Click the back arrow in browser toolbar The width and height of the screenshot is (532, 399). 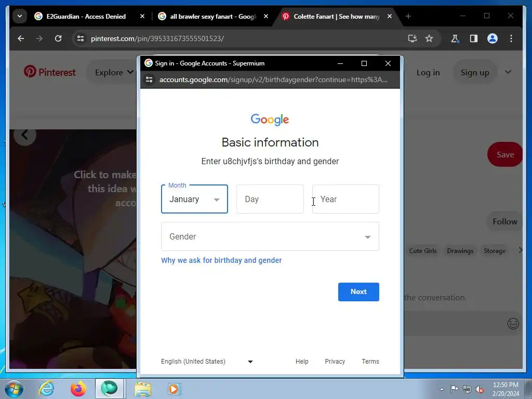21,38
